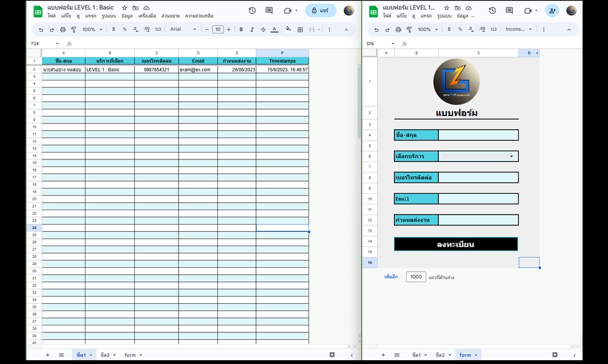Viewport: 608px width, 364px height.
Task: Select paint format in right window
Action: tap(409, 30)
